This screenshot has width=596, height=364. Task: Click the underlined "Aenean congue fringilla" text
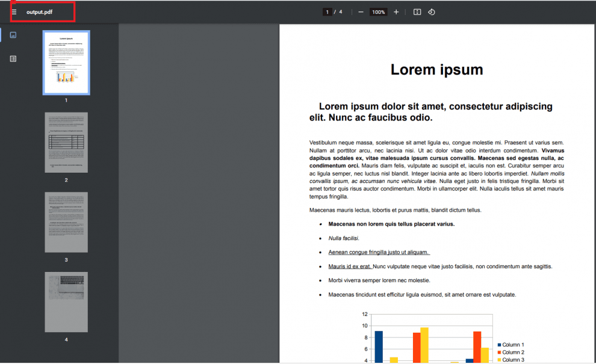point(378,252)
